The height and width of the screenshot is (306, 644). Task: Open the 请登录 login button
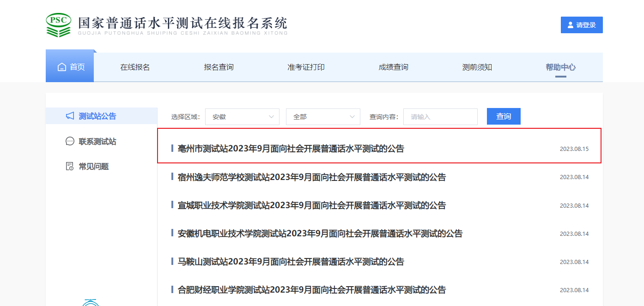pyautogui.click(x=582, y=25)
